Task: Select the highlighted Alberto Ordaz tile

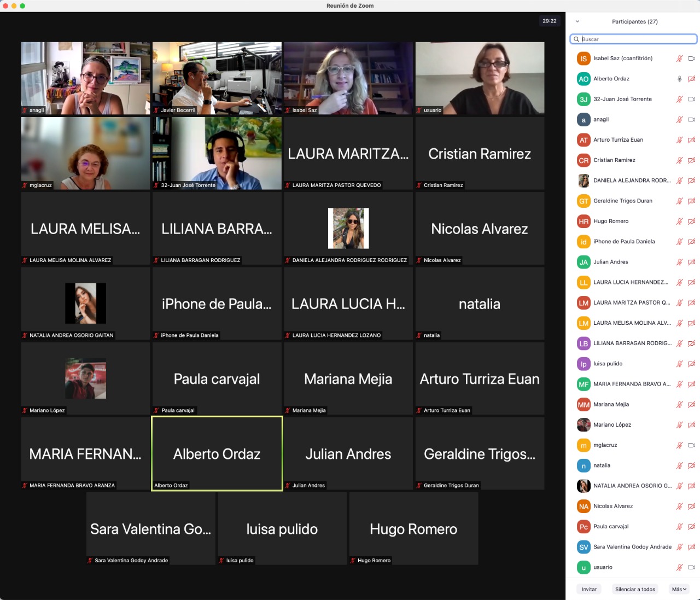Action: coord(217,453)
